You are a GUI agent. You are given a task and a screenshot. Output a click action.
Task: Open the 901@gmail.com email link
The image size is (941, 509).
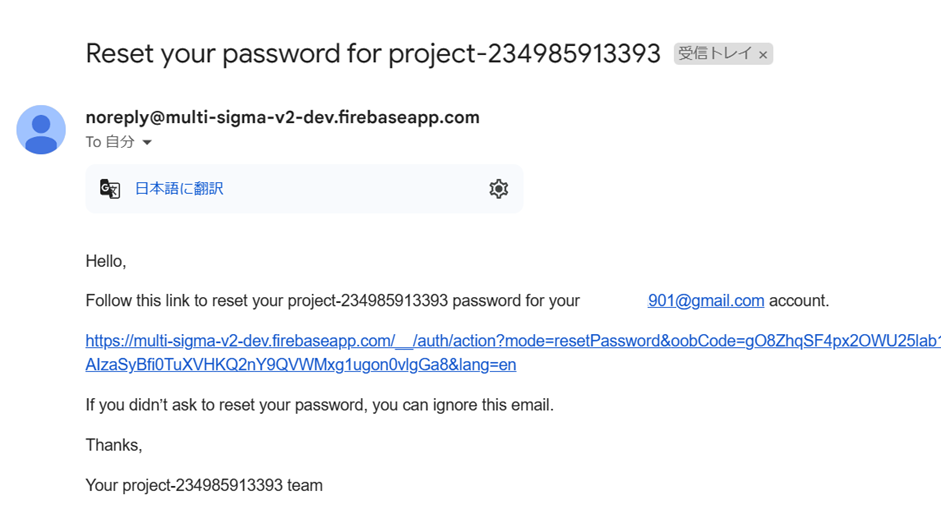tap(705, 301)
